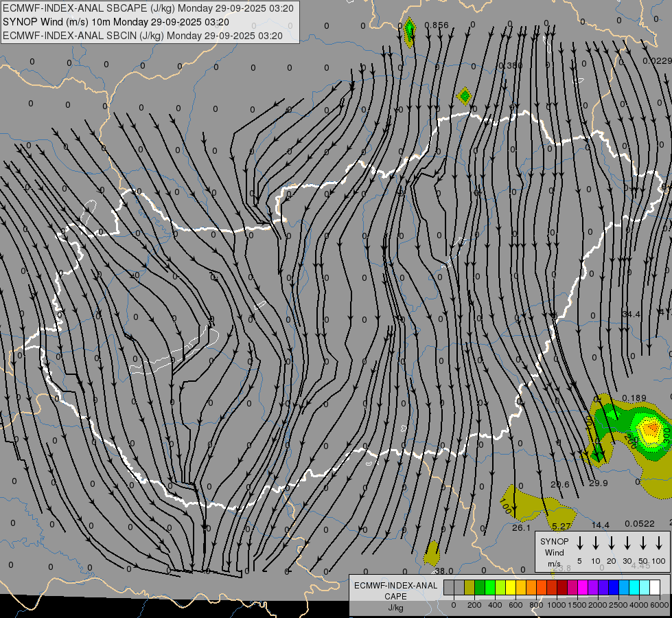
Task: Click the SYNOP Wind m/s legend label
Action: (554, 552)
